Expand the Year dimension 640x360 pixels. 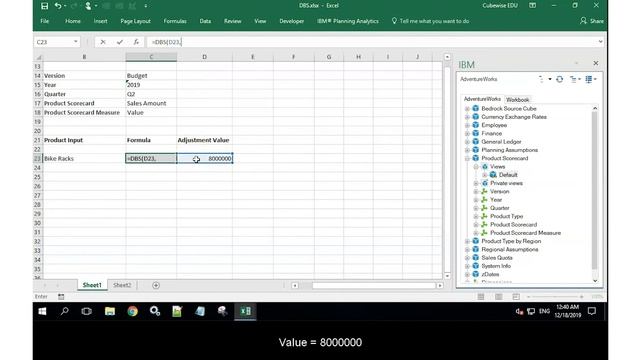[476, 200]
